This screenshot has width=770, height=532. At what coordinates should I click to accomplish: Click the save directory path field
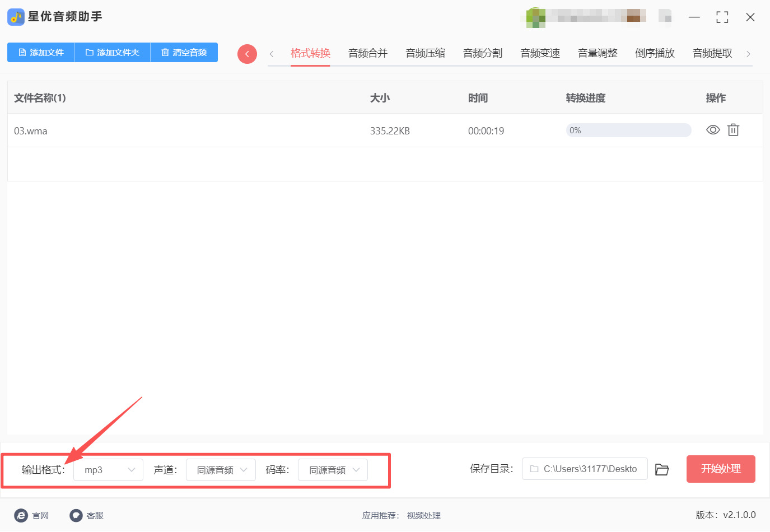click(584, 469)
